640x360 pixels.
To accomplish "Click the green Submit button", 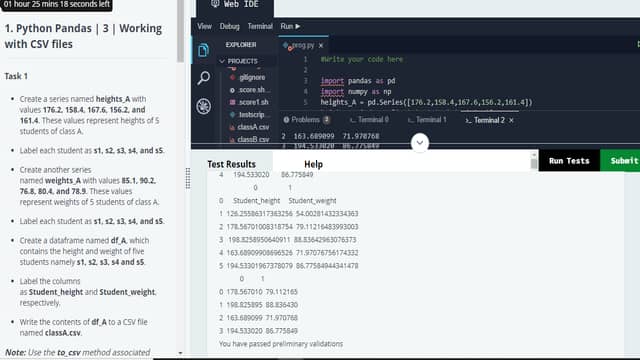I will click(620, 160).
